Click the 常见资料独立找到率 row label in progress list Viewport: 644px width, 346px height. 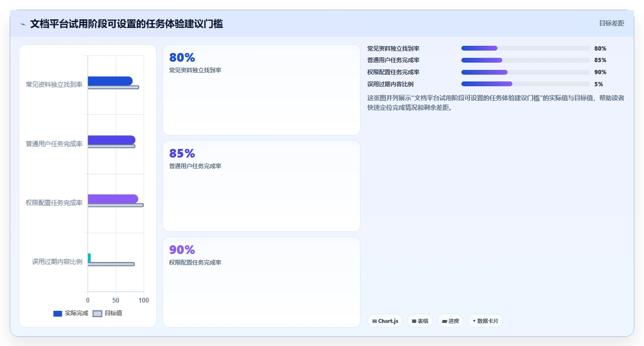pyautogui.click(x=393, y=48)
